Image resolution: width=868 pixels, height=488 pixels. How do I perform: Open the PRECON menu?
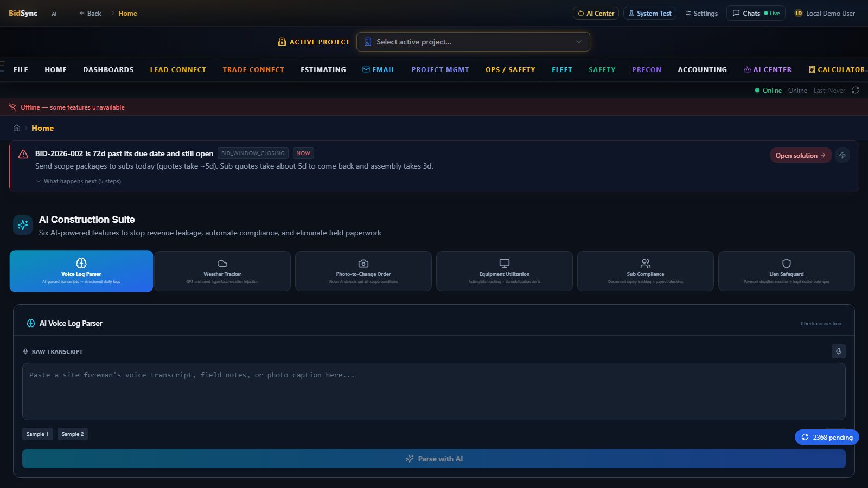click(x=647, y=69)
